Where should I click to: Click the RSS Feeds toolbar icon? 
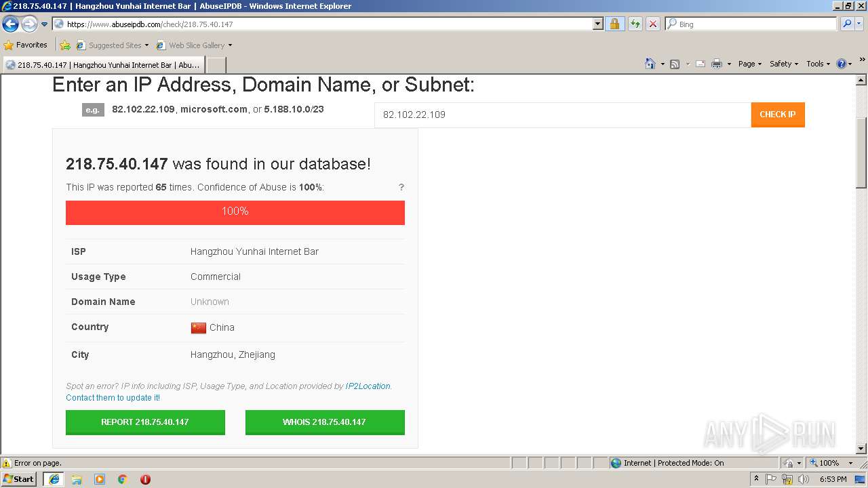[x=675, y=64]
